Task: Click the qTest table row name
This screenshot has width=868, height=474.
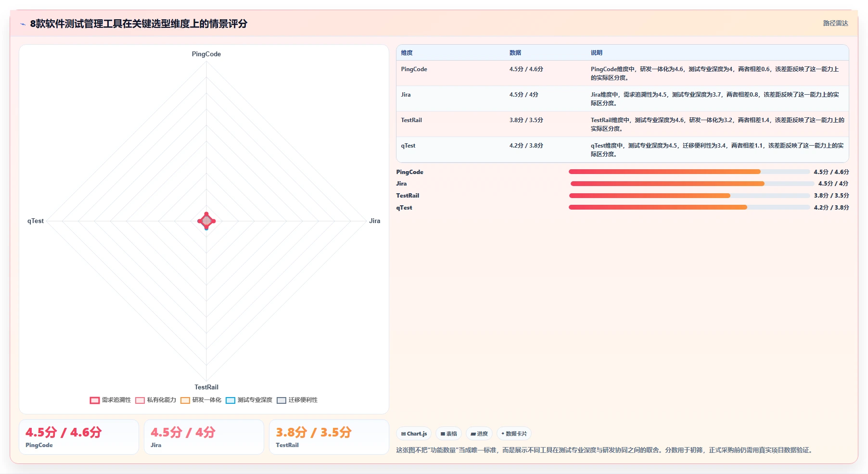Action: click(x=408, y=146)
